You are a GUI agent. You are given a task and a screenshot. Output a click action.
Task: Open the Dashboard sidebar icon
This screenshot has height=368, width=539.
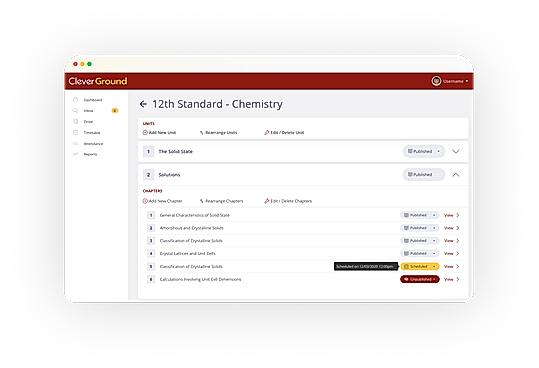pyautogui.click(x=76, y=100)
